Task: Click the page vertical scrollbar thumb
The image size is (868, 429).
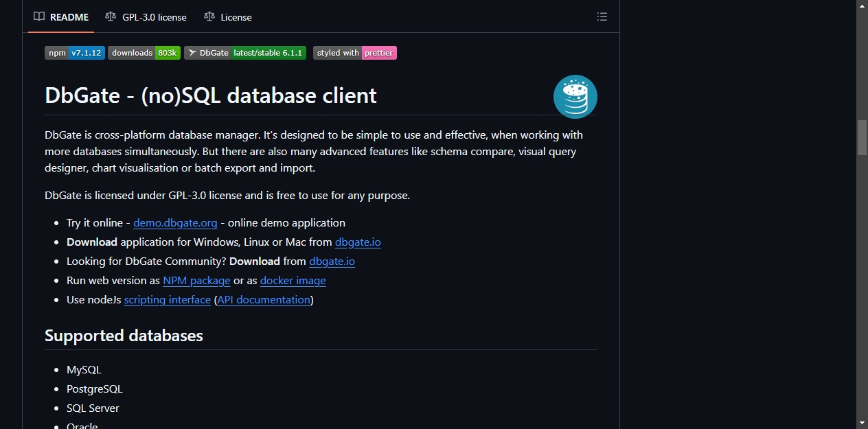Action: click(x=862, y=138)
